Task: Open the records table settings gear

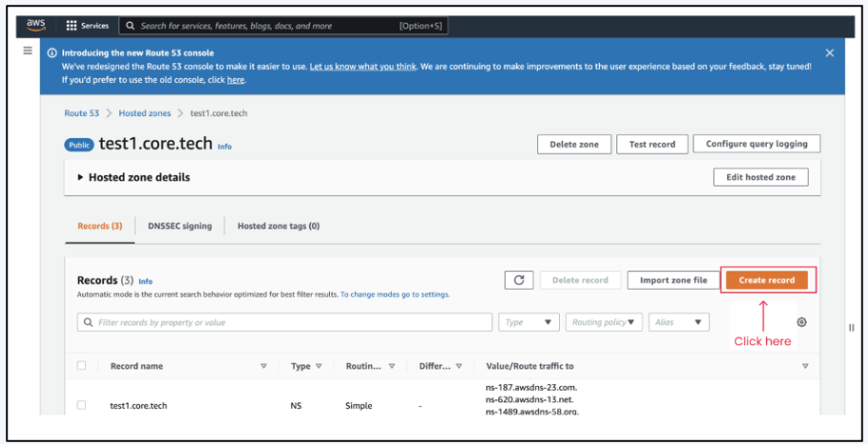Action: point(801,322)
